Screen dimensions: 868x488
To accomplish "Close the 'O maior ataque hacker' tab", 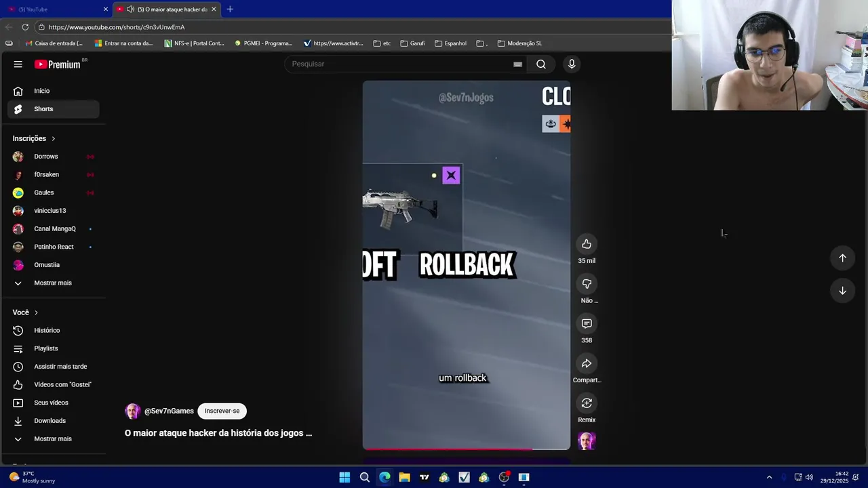I will point(214,9).
